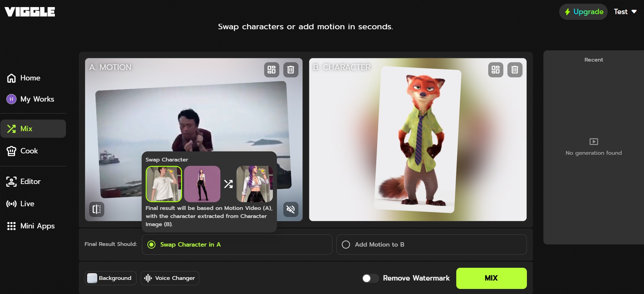Delete the Motion video
This screenshot has height=294, width=644.
point(291,70)
